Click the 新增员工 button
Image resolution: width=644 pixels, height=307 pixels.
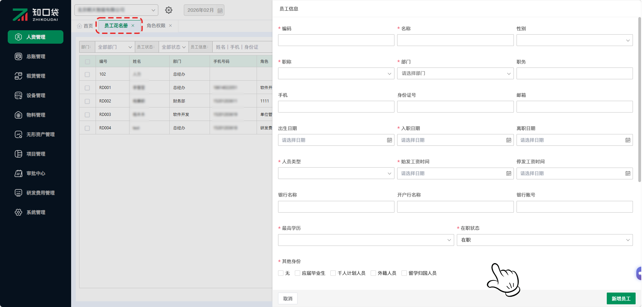point(621,299)
